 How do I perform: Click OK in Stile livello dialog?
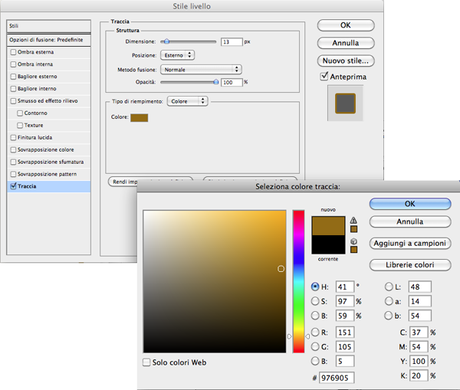(346, 25)
